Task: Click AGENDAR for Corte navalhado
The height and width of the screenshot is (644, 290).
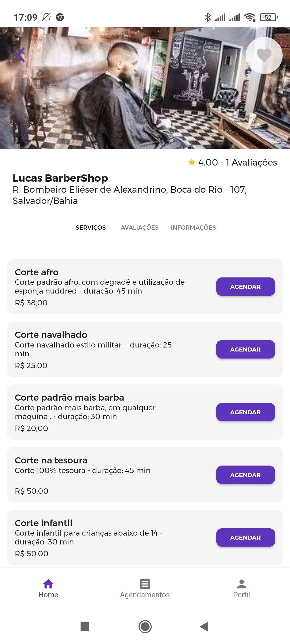Action: pyautogui.click(x=245, y=349)
